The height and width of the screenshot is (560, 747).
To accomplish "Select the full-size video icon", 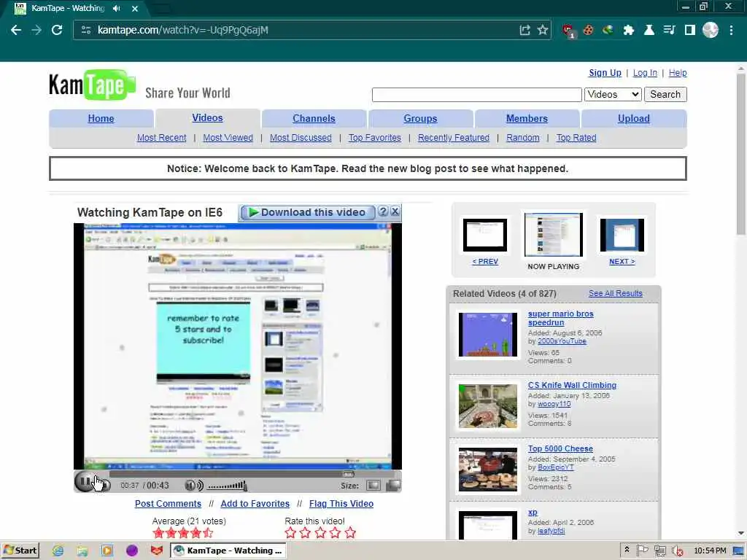I will 393,486.
